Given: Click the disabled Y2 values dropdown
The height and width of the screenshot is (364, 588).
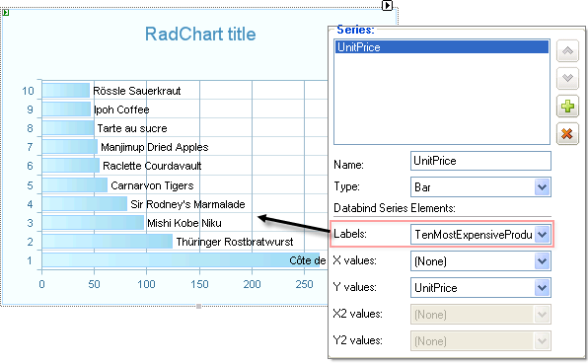Looking at the screenshot, I should 480,340.
